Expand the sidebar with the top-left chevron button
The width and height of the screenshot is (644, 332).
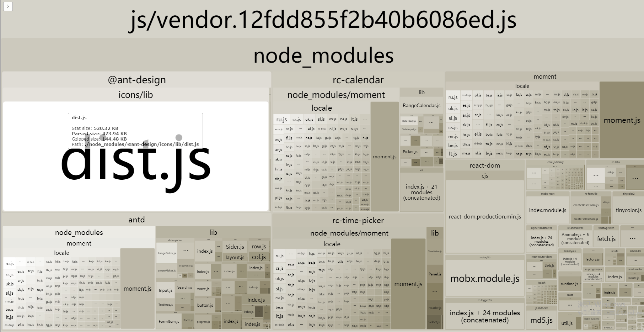tap(8, 6)
